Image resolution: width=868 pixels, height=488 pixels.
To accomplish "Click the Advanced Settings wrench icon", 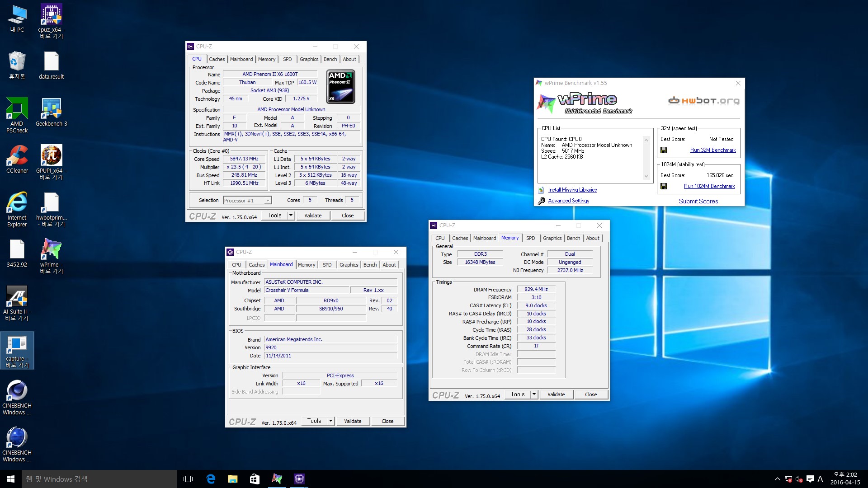I will pos(541,201).
